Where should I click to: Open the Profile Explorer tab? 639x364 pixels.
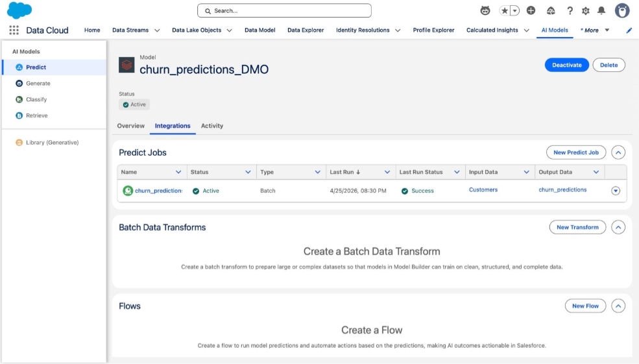[433, 30]
